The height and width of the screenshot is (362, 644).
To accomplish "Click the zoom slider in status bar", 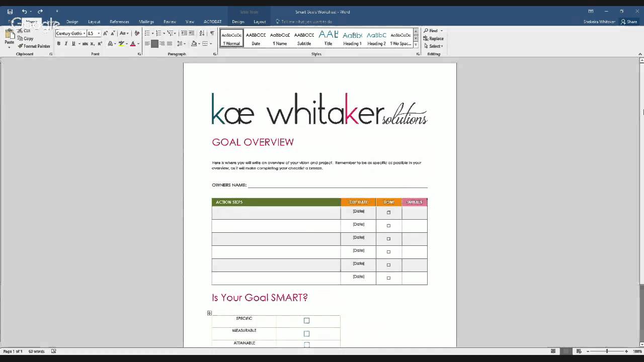I will (607, 351).
